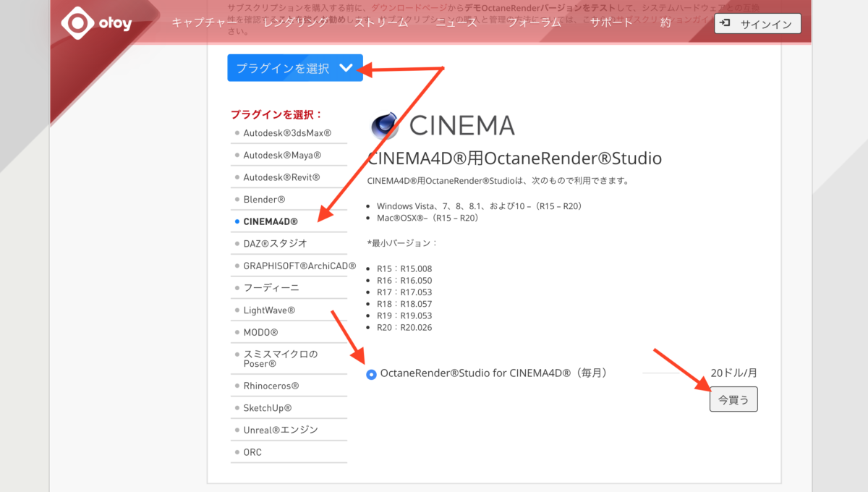Click the *最小バージョン： label
The height and width of the screenshot is (492, 868).
coord(402,242)
